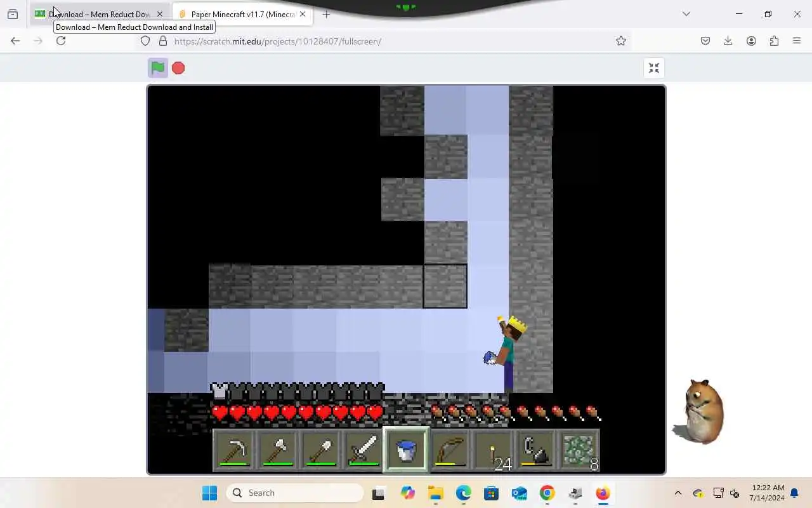Open the notifications bell icon
This screenshot has height=508, width=812.
(794, 493)
